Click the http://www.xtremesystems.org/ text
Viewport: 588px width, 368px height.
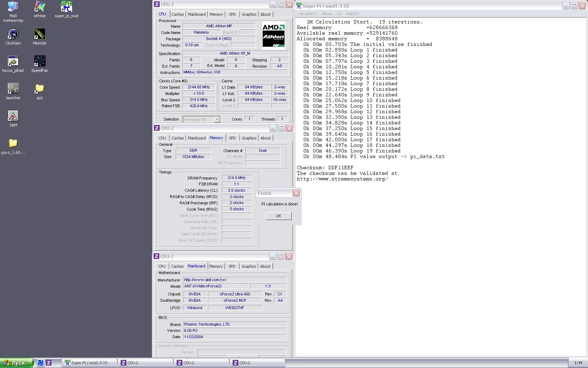(343, 179)
